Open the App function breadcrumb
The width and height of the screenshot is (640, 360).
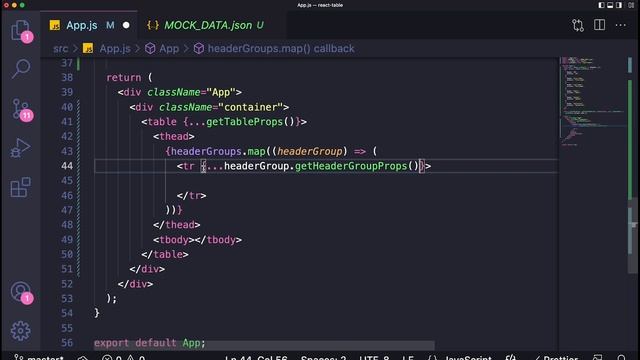pyautogui.click(x=169, y=49)
